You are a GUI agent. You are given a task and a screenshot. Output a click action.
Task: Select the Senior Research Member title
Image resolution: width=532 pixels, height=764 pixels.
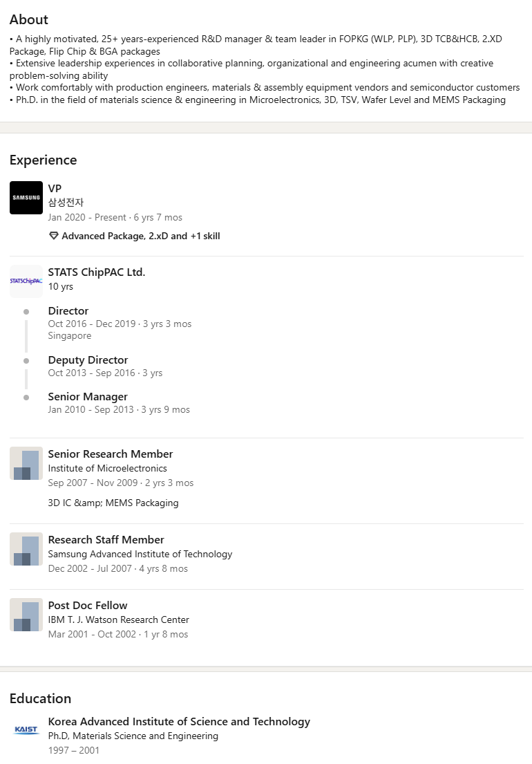(x=111, y=454)
